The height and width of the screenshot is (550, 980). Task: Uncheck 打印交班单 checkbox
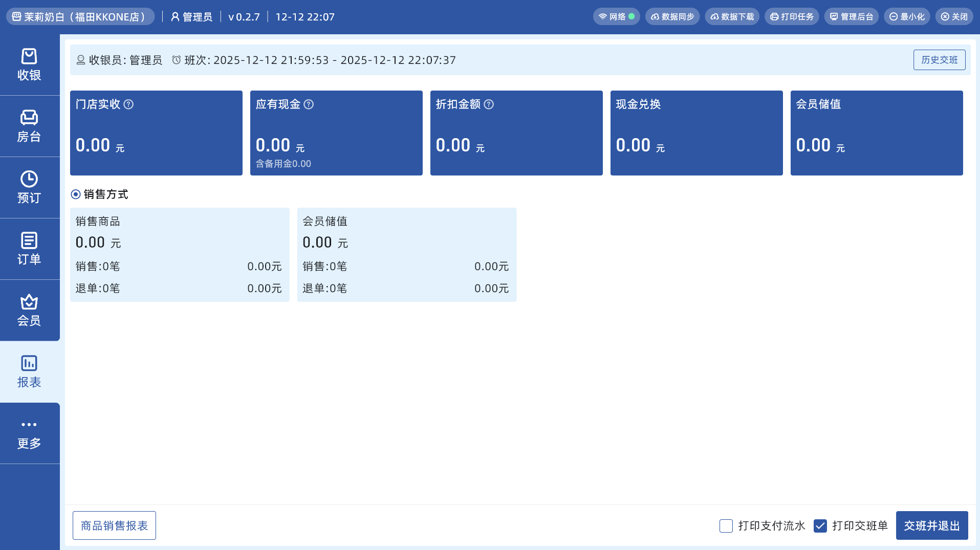(x=820, y=526)
